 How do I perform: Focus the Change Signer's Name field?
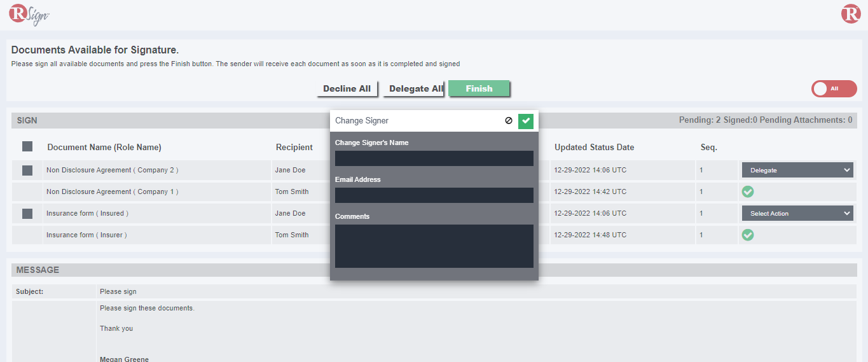[434, 158]
